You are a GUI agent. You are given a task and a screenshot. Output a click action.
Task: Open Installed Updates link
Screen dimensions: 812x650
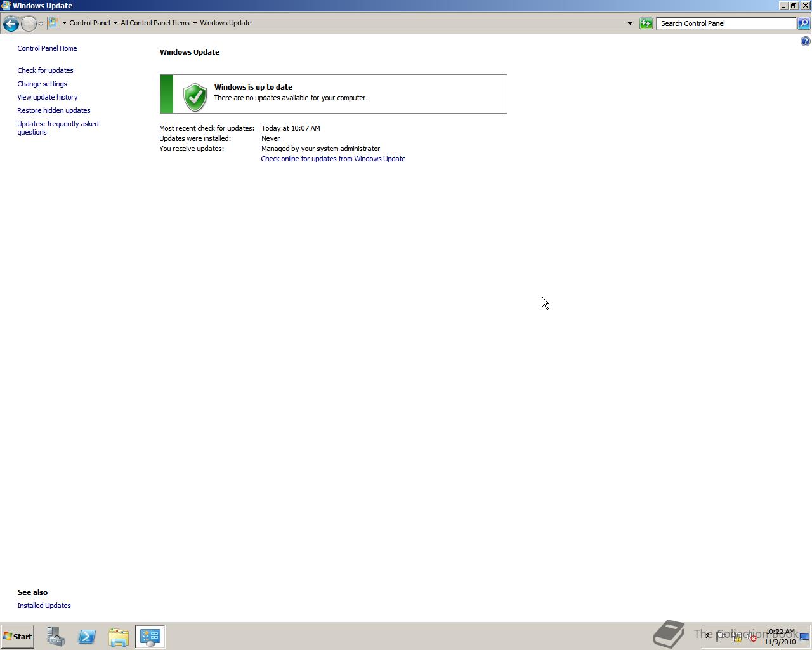coord(44,606)
